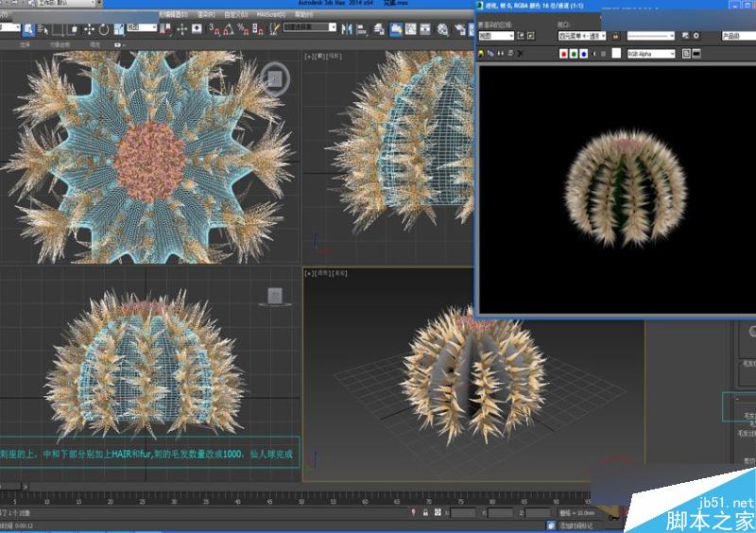
Task: Click the X coordinate input field
Action: tap(463, 512)
